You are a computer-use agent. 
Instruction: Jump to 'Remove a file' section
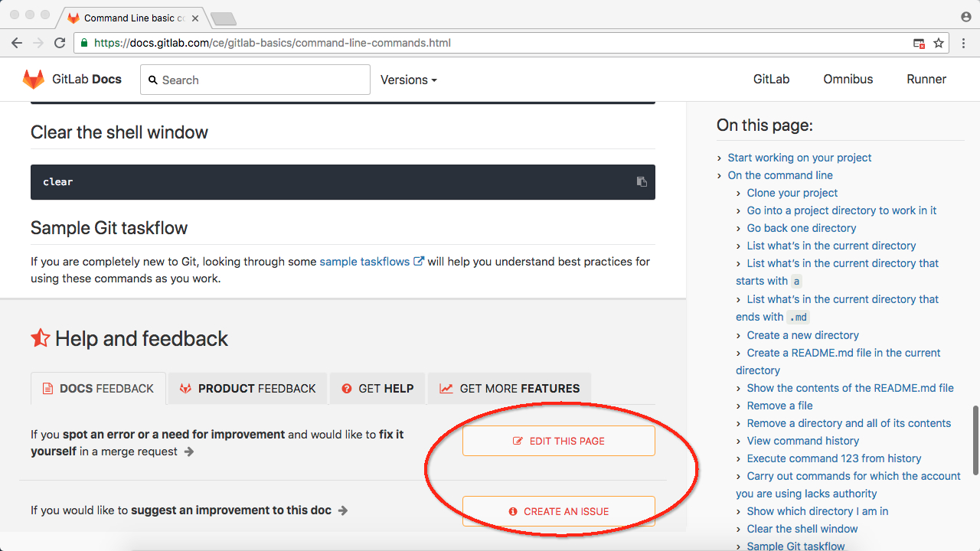coord(779,406)
